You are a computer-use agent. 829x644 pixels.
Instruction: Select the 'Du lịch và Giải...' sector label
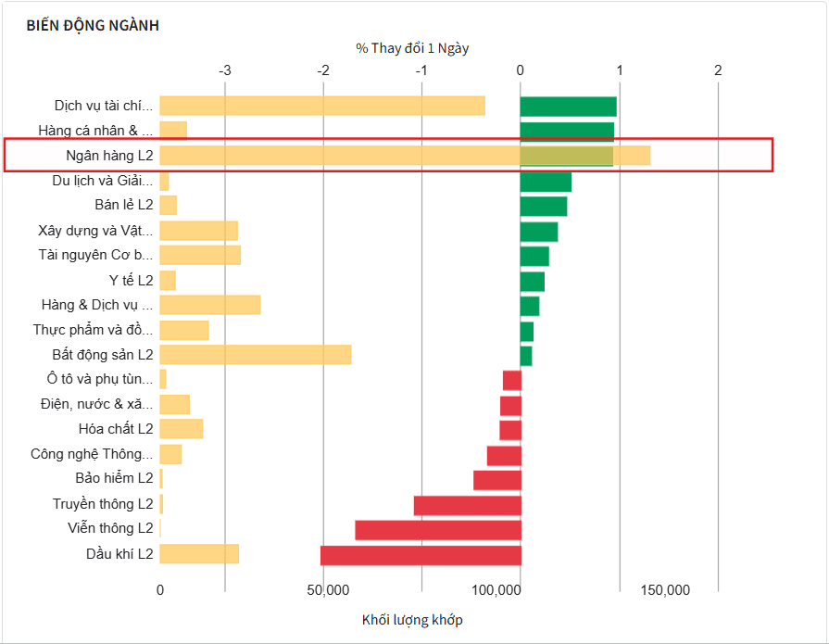(103, 181)
